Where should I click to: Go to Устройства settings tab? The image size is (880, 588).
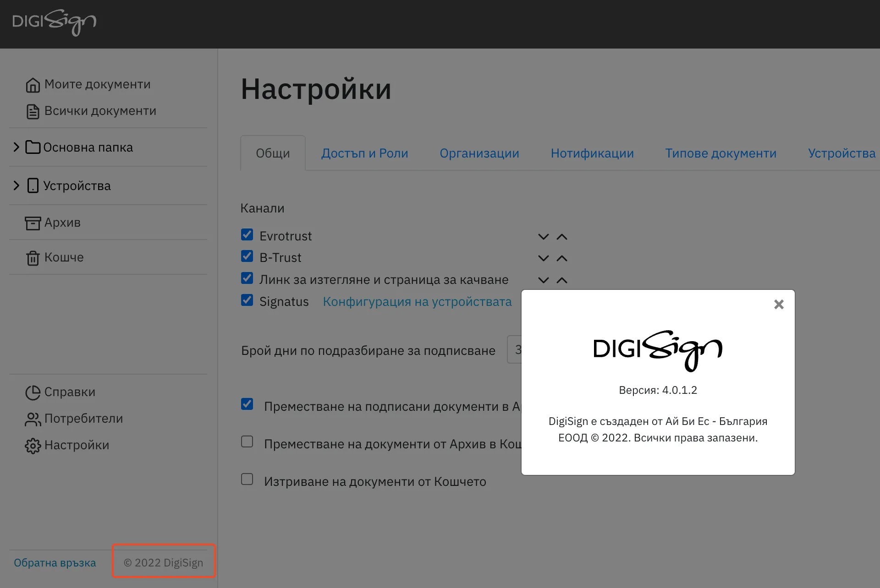point(841,153)
